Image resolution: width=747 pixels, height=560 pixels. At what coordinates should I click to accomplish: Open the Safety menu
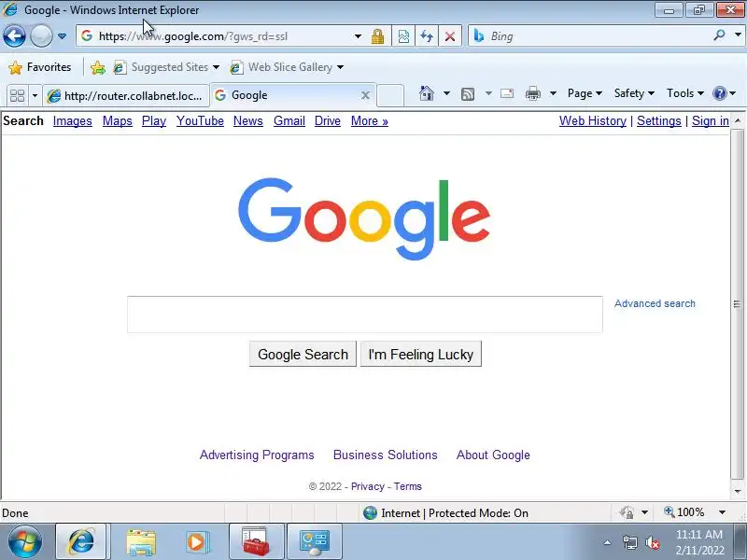tap(634, 93)
